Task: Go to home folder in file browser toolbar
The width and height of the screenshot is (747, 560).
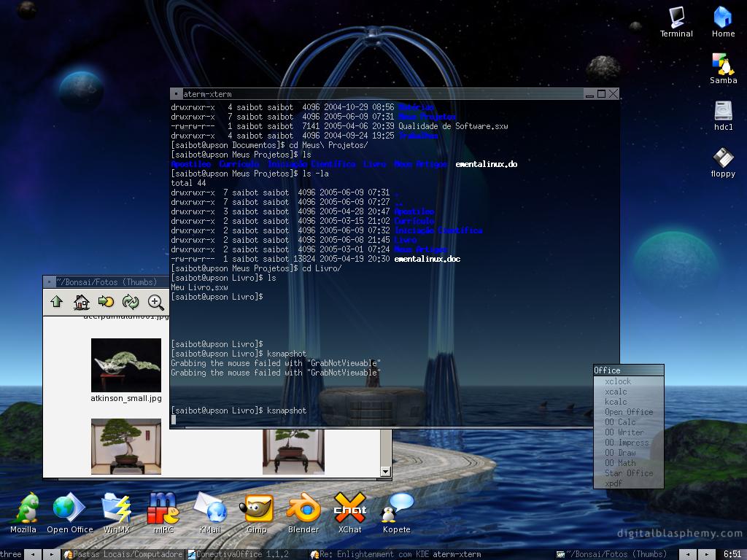Action: (x=82, y=302)
